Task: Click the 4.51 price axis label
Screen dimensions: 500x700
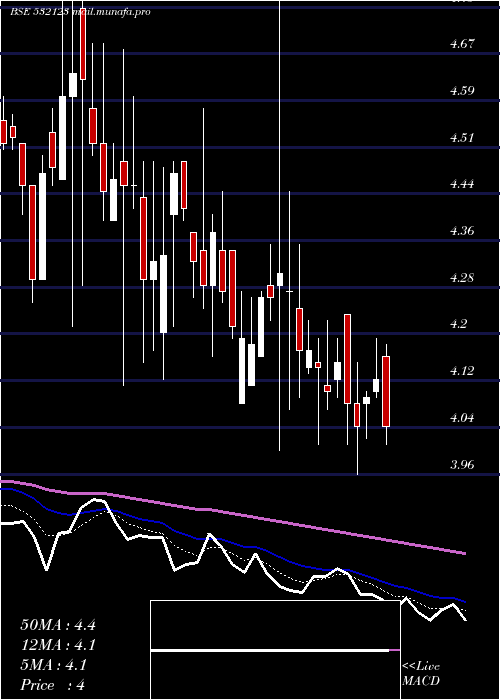Action: (462, 138)
